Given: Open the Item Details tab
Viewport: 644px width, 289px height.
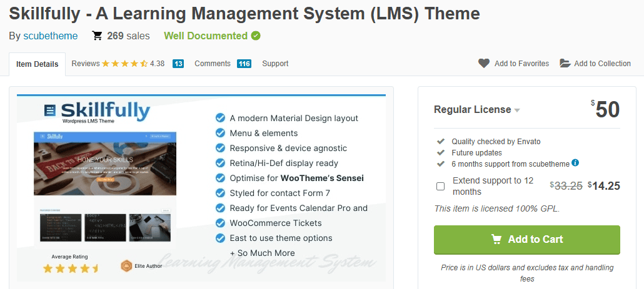Looking at the screenshot, I should 37,64.
